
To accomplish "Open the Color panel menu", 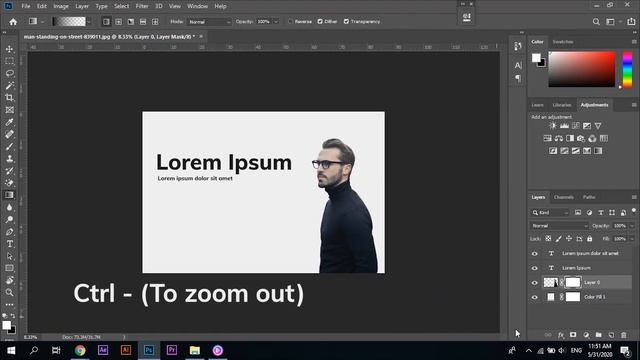I will pyautogui.click(x=634, y=42).
